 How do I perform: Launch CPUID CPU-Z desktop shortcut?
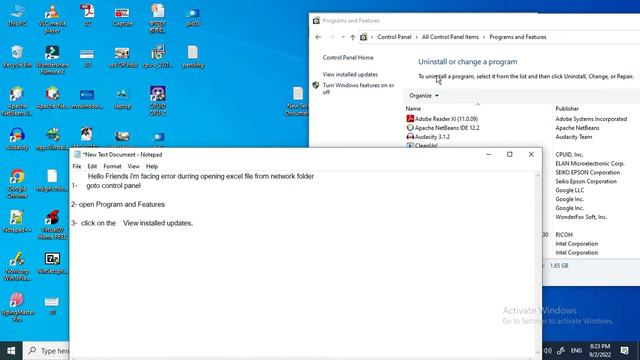click(x=158, y=101)
